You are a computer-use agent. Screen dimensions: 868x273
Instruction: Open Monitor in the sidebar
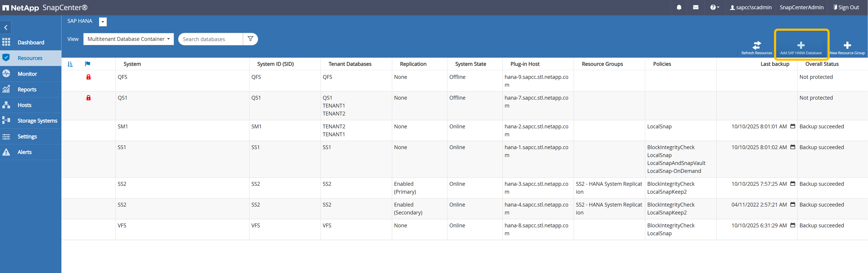27,74
